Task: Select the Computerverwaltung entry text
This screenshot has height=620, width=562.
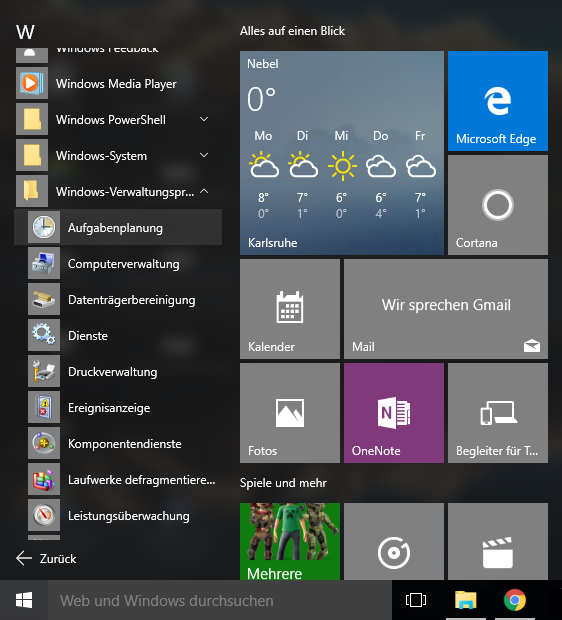Action: pos(123,264)
